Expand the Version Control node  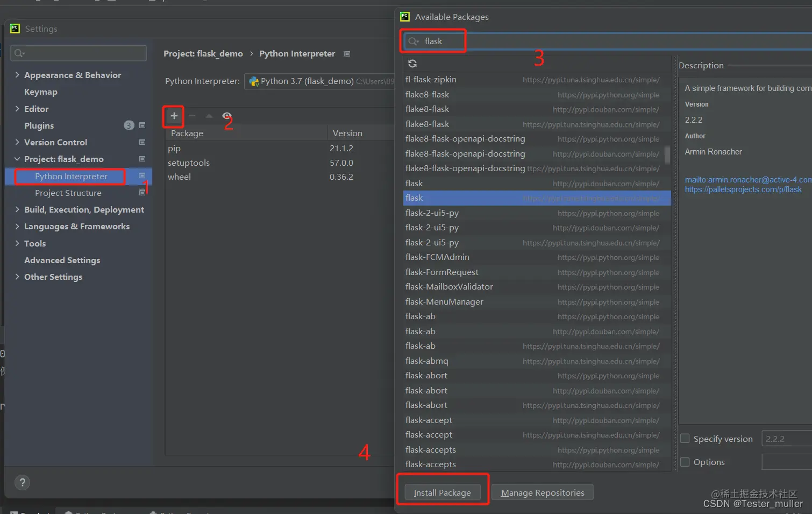pyautogui.click(x=17, y=142)
